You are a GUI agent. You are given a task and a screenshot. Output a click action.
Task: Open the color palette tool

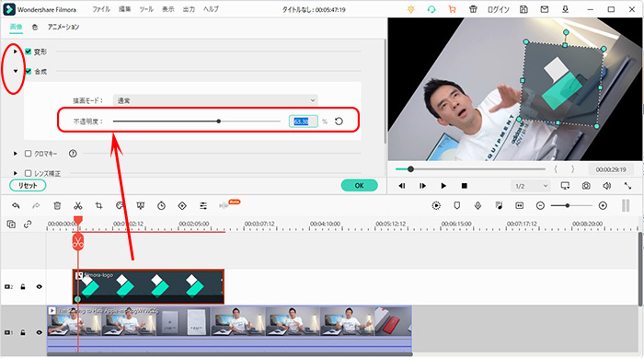(120, 205)
